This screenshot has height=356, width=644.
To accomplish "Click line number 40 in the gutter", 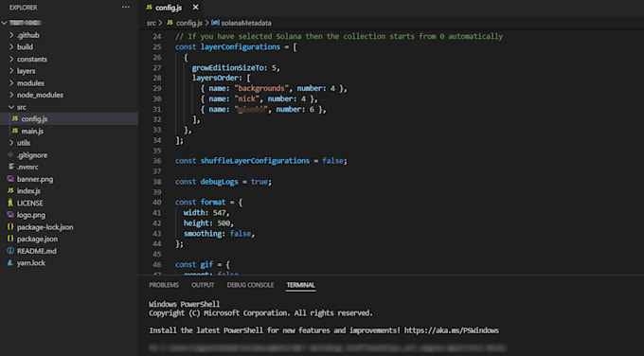I will [x=157, y=202].
